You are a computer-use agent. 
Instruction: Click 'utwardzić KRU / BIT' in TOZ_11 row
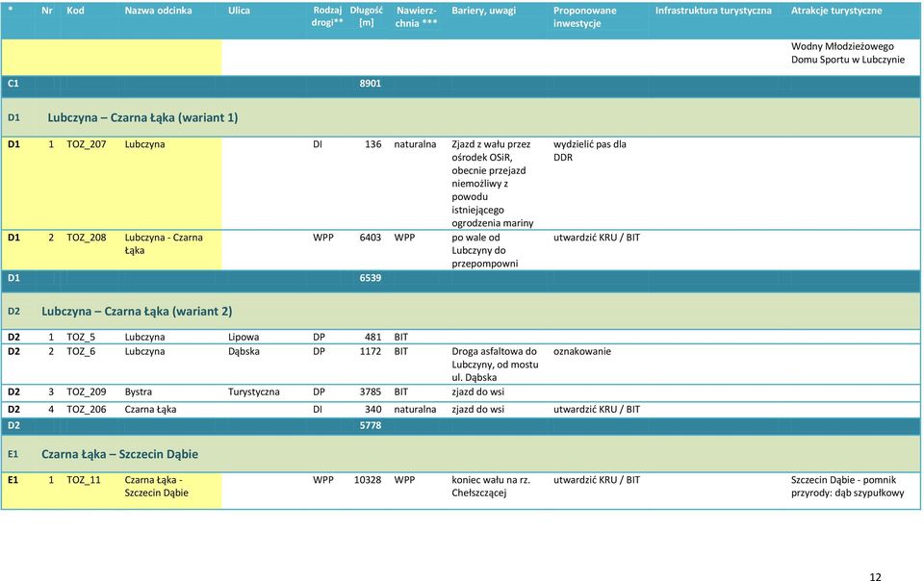pyautogui.click(x=597, y=480)
